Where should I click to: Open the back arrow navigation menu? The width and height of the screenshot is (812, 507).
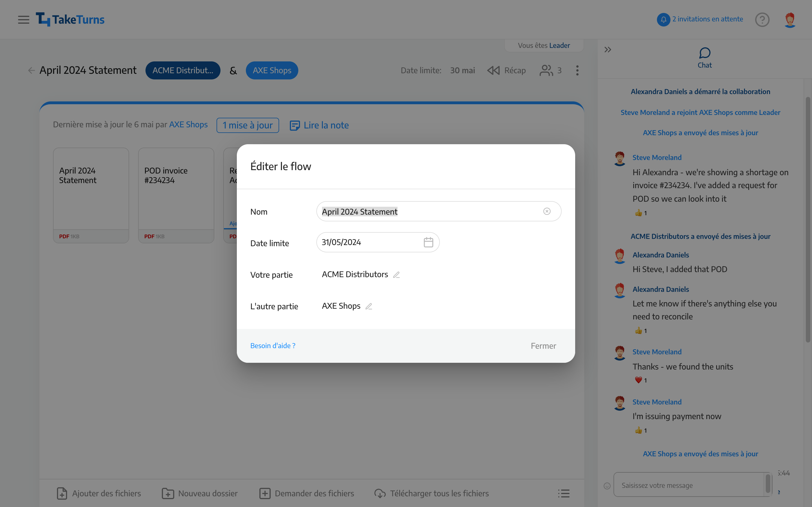32,70
